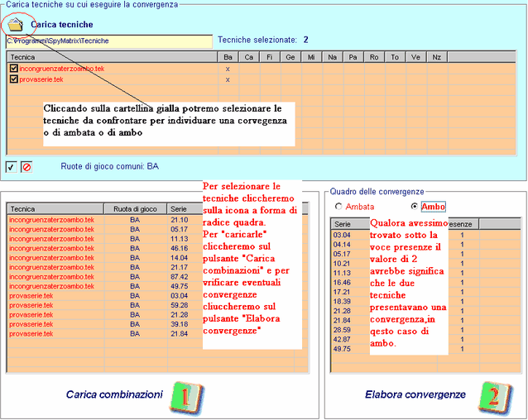
Task: Select the combination row with serie 21.10
Action: tap(105, 220)
